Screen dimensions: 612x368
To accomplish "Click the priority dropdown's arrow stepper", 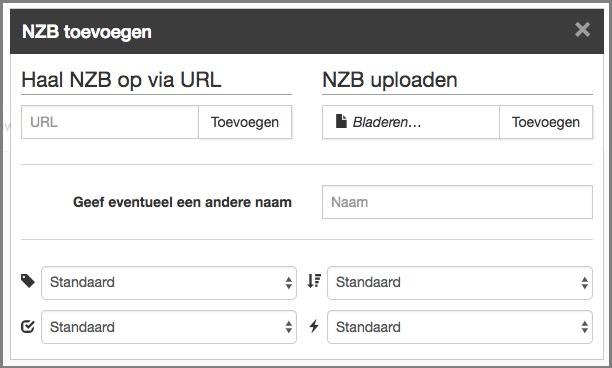I will (x=584, y=283).
